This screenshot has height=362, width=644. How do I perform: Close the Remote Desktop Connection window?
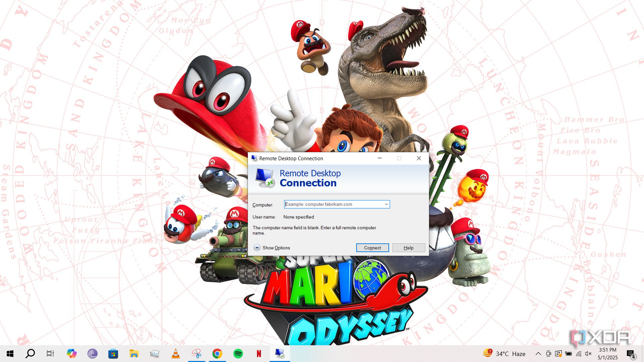coord(419,158)
